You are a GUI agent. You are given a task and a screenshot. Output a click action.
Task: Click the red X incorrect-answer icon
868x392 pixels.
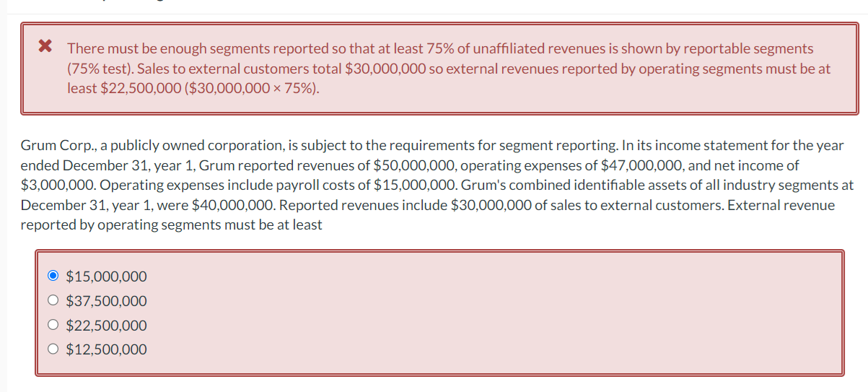[x=45, y=48]
